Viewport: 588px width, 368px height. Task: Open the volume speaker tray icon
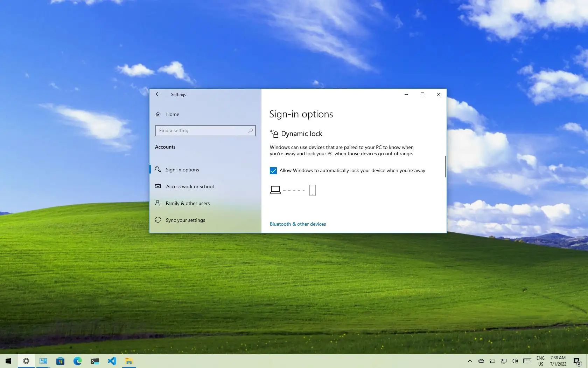click(x=515, y=361)
